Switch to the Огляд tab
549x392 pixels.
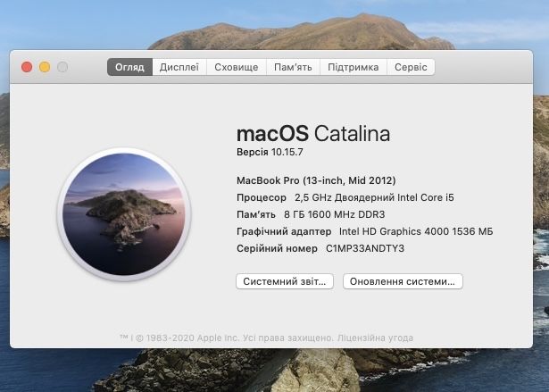click(x=130, y=67)
